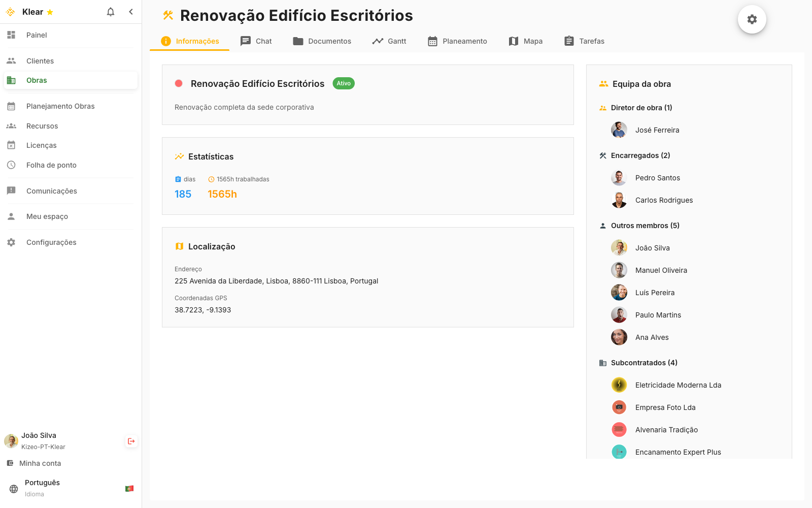Go to the Mapa tab
Image resolution: width=812 pixels, height=508 pixels.
point(526,41)
